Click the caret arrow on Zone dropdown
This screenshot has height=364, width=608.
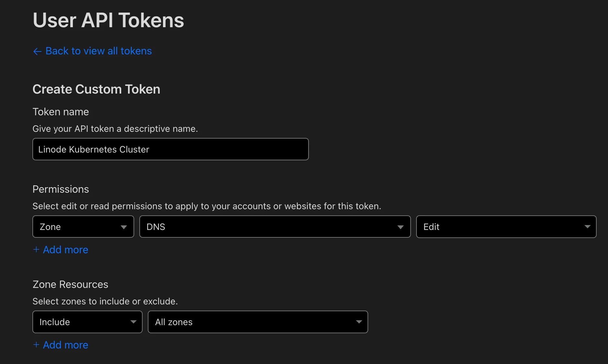pos(123,227)
